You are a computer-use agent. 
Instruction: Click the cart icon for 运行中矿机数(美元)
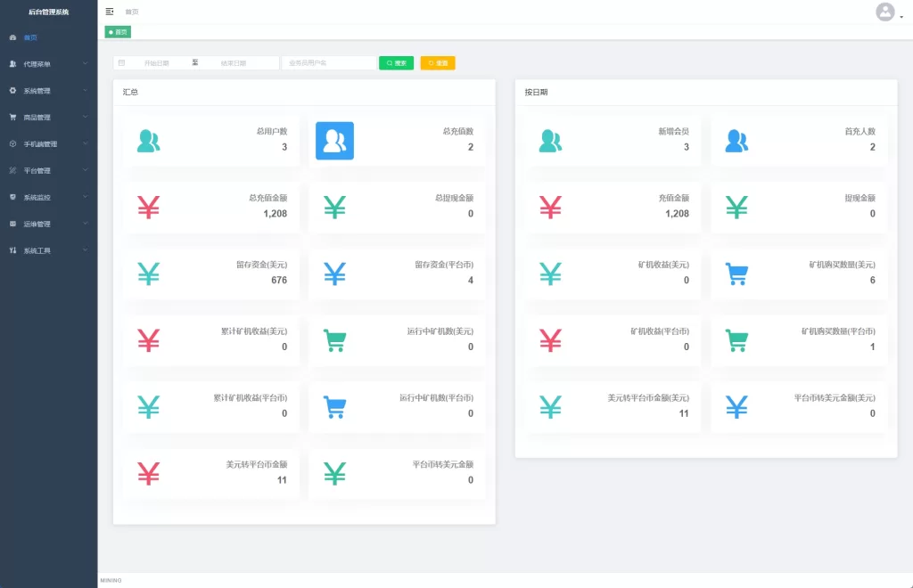click(x=335, y=341)
